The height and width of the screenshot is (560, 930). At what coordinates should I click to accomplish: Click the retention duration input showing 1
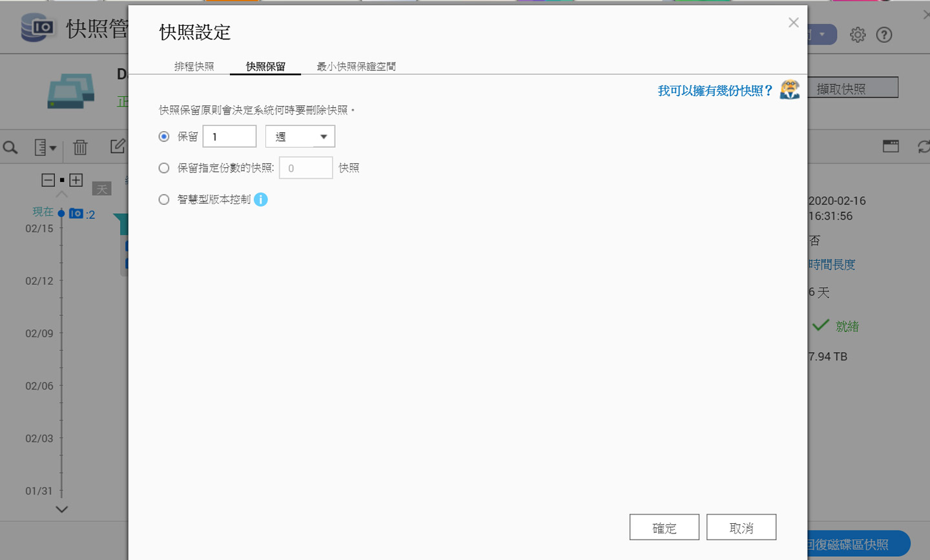[x=229, y=136]
